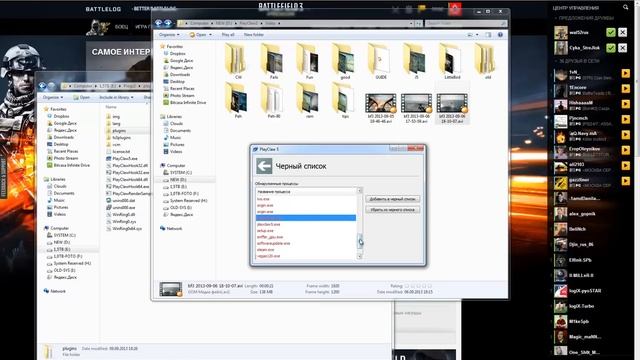Click the Battlelog friends search icon
Screen dimensions: 640x360
pyautogui.click(x=626, y=7)
